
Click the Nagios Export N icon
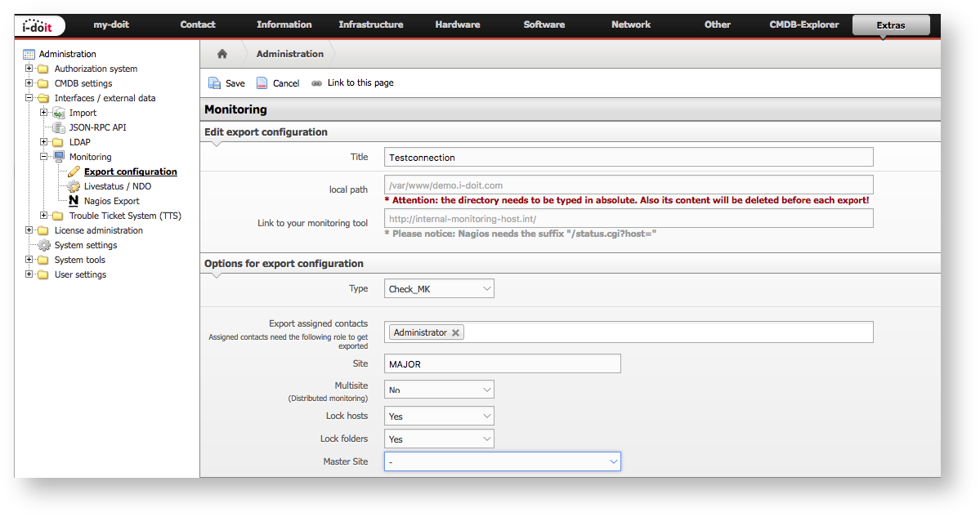tap(74, 201)
